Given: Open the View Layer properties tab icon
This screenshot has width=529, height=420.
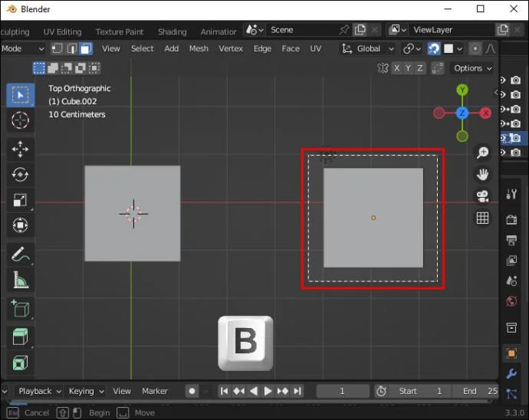Looking at the screenshot, I should [x=511, y=260].
